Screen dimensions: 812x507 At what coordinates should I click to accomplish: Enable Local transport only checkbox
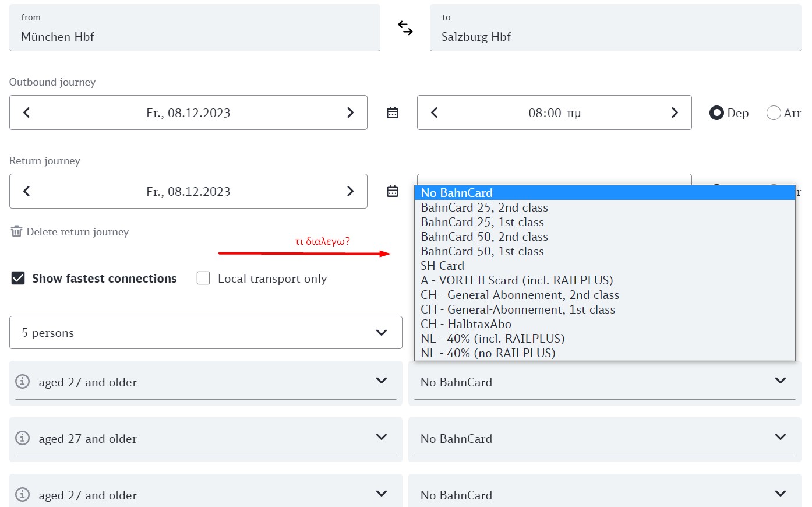coord(203,279)
